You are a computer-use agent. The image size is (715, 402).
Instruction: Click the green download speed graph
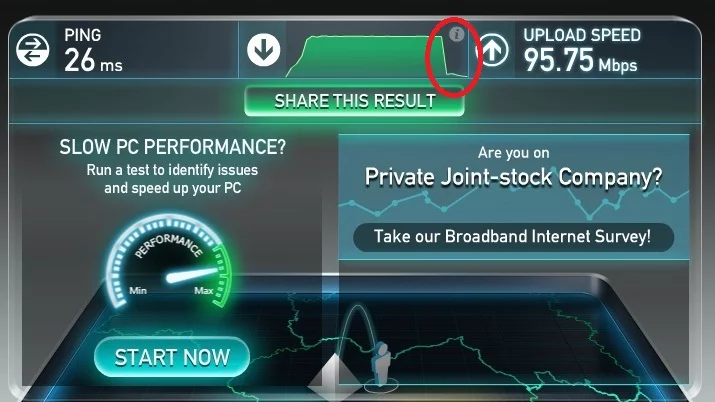click(377, 56)
